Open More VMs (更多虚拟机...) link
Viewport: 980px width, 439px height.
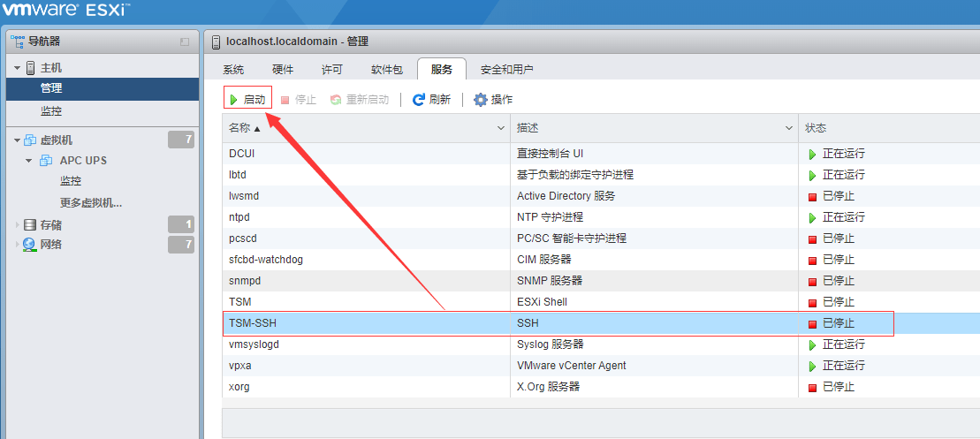click(x=91, y=202)
